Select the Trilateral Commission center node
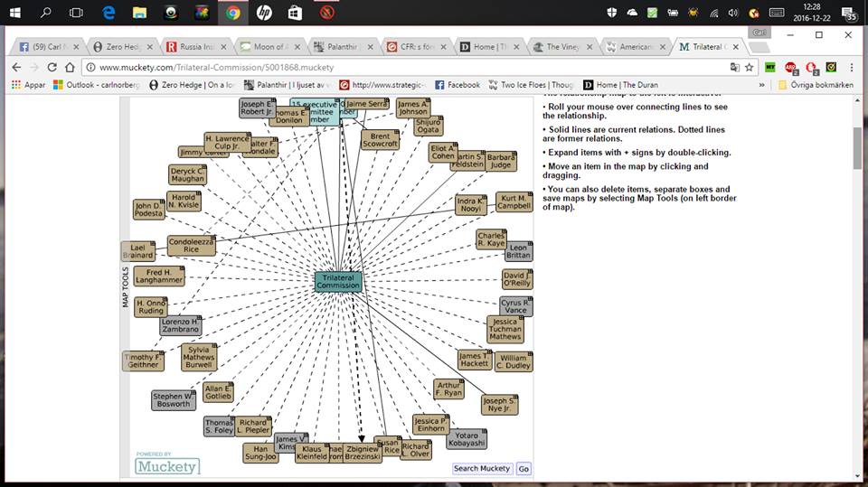The image size is (868, 487). pyautogui.click(x=338, y=281)
